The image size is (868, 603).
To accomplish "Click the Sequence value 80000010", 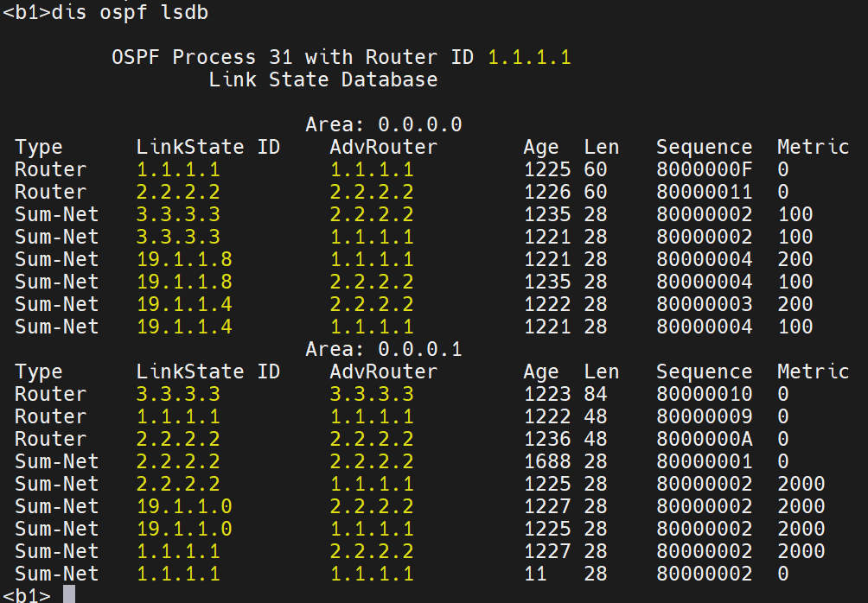I will point(704,394).
